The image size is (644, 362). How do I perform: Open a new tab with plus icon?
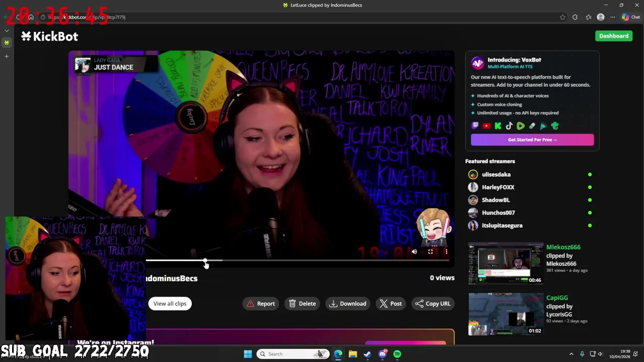[x=7, y=56]
